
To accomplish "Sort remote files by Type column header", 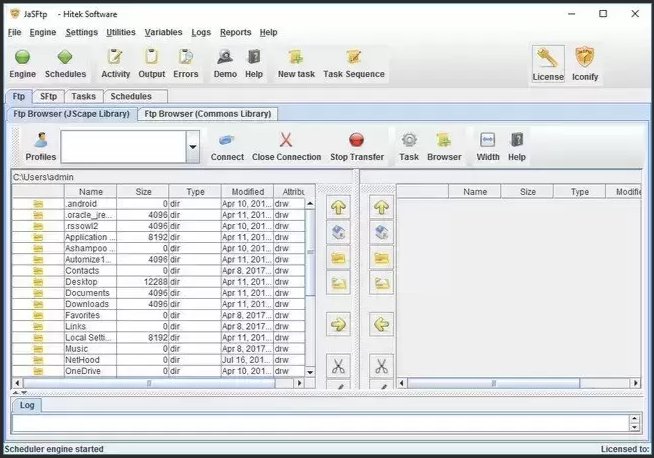I will (579, 191).
